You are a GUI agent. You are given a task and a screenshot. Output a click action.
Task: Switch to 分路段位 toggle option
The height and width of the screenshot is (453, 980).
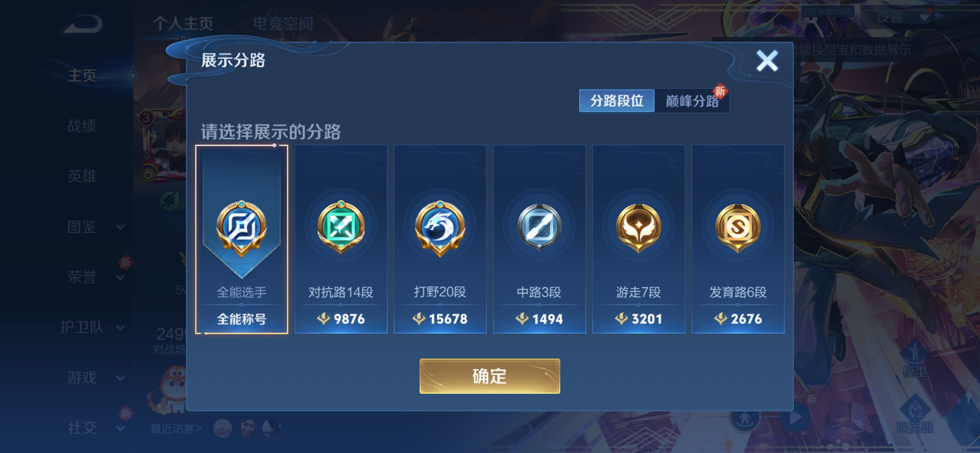click(x=617, y=101)
